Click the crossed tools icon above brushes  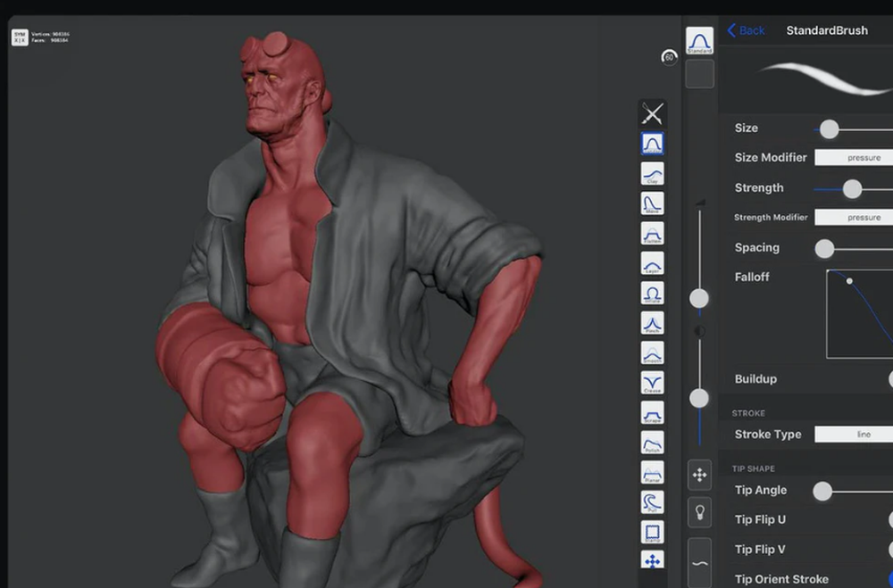(652, 113)
